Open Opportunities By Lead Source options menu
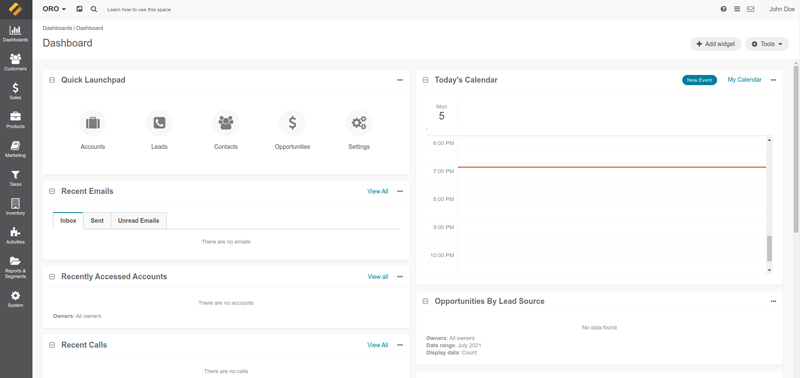Viewport: 800px width, 378px height. tap(773, 301)
